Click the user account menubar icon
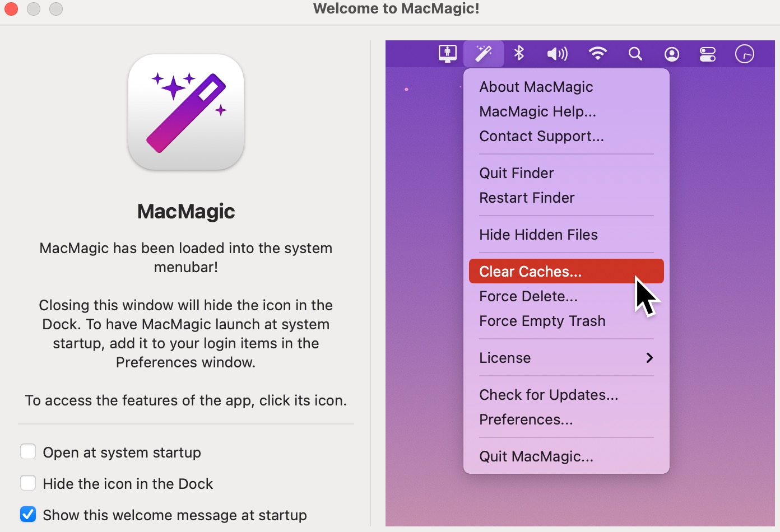This screenshot has height=532, width=780. coord(672,54)
